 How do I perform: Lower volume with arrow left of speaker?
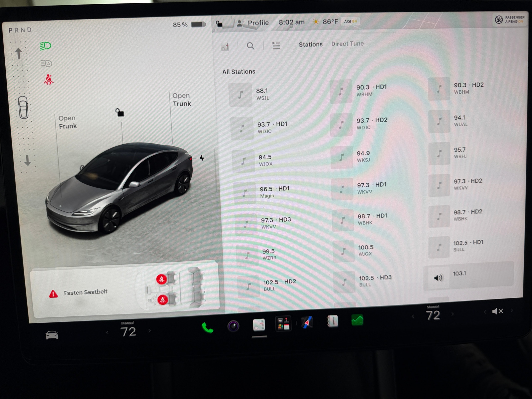[x=485, y=312]
